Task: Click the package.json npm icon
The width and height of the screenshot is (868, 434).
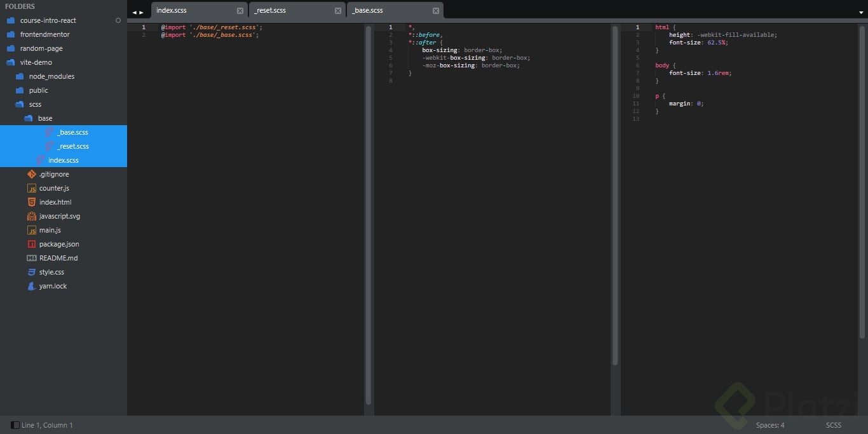Action: click(32, 244)
